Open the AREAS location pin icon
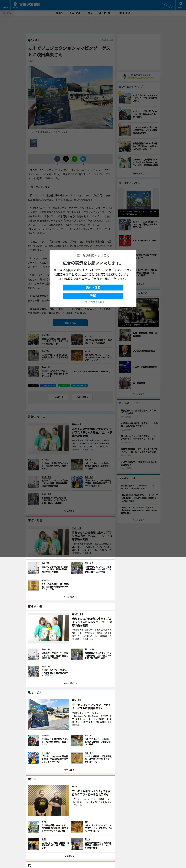Screen dimensions: 186x868 point(181,5)
